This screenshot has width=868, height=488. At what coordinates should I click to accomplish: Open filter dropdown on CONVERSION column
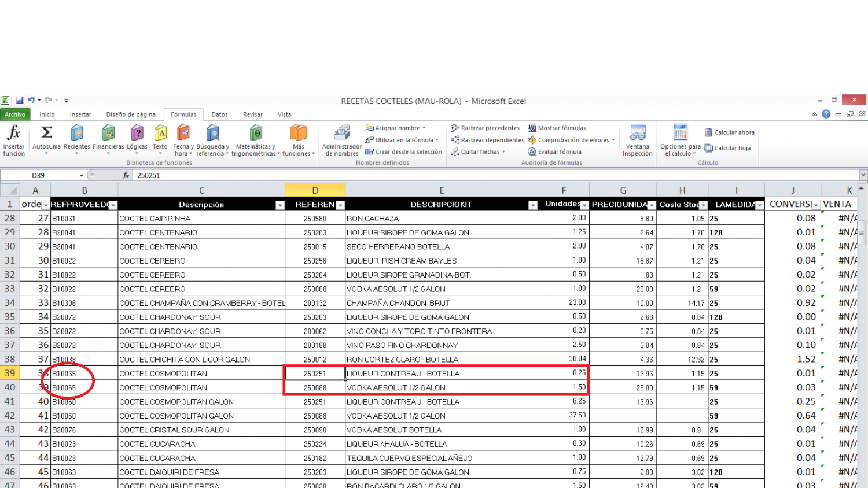click(x=816, y=205)
